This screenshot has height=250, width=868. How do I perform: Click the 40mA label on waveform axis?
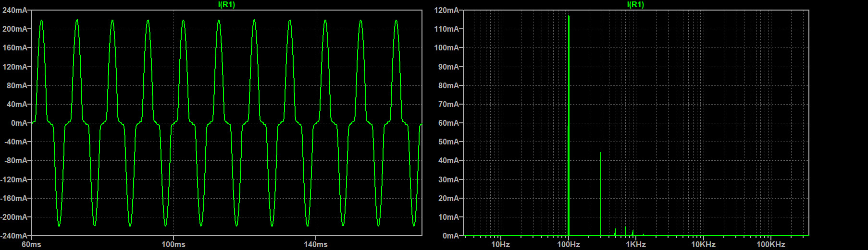tap(17, 104)
